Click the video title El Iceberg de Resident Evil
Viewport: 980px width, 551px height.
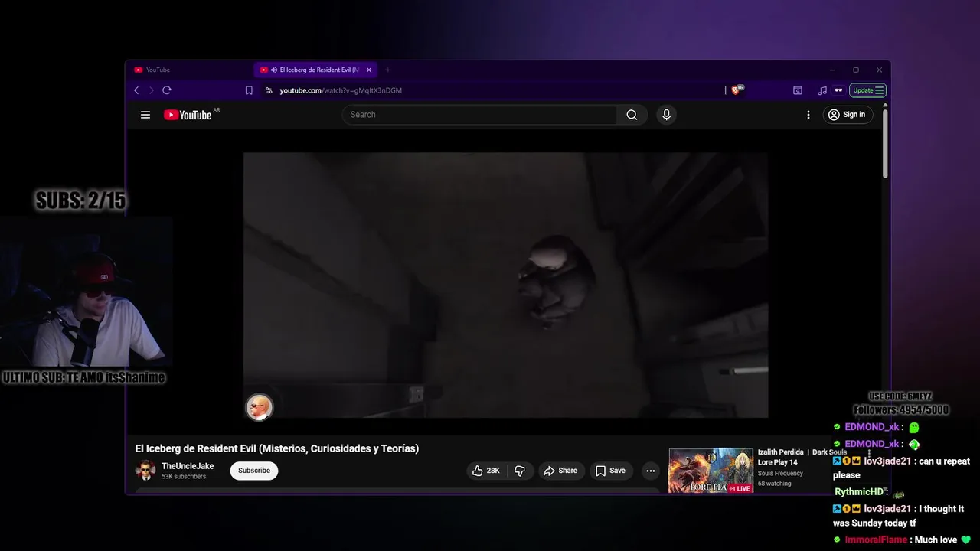pos(277,448)
